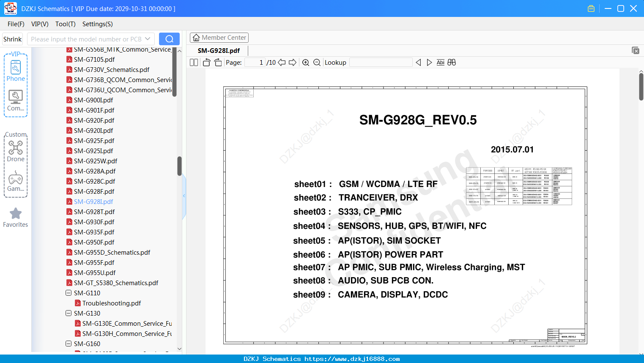Toggle two-page layout view

tap(194, 63)
